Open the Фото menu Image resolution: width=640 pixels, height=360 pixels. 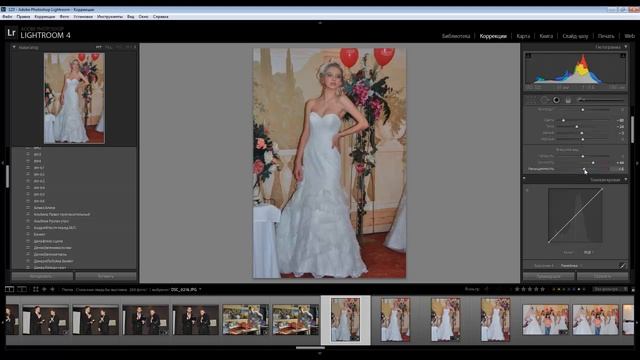(x=64, y=17)
